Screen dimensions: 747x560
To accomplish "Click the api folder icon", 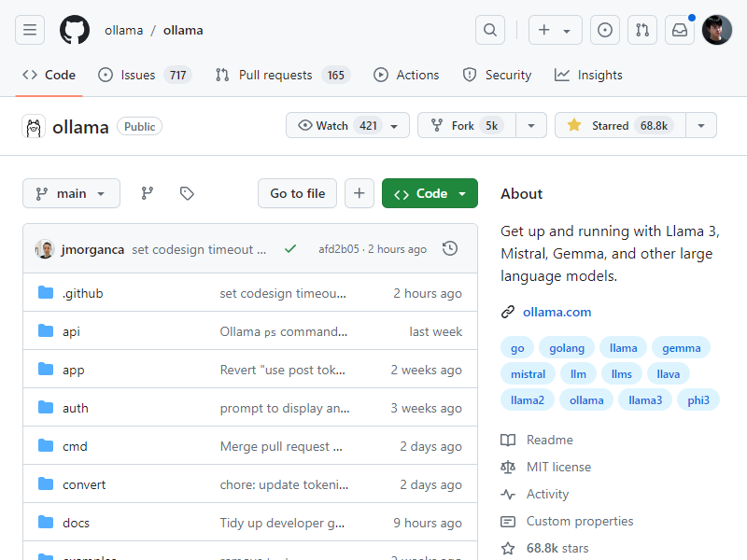I will click(x=46, y=330).
